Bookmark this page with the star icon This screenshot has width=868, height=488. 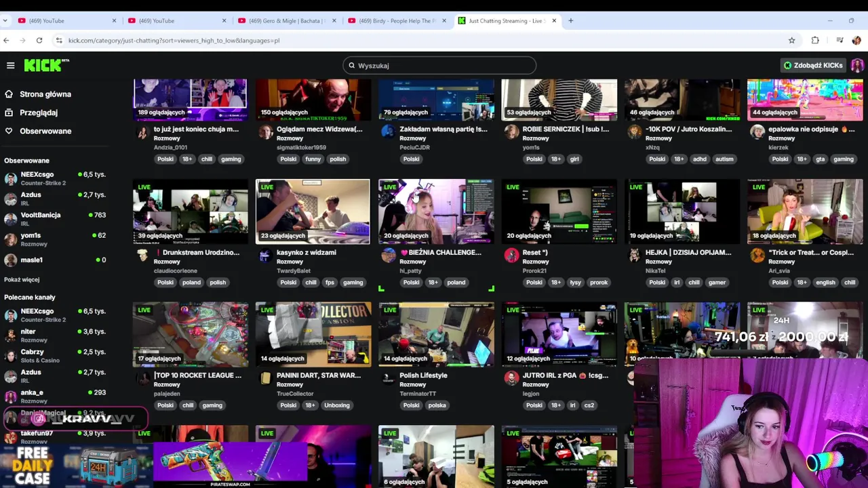coord(791,41)
